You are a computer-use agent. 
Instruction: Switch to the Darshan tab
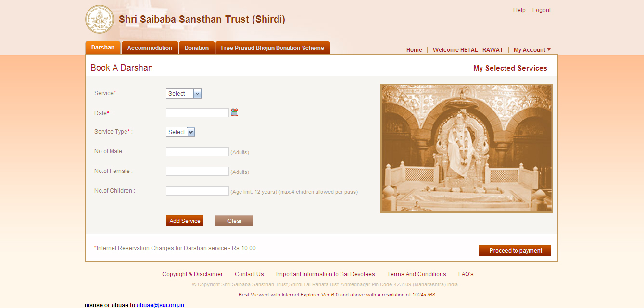point(103,48)
